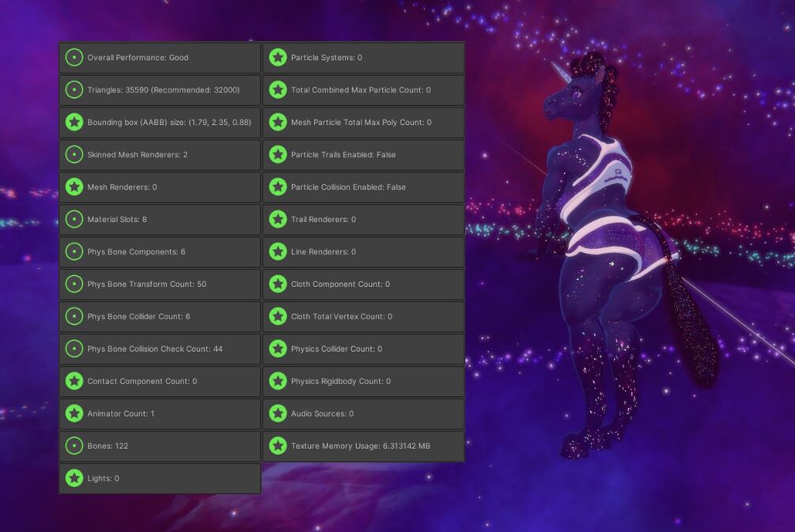Click the Phys Bone Transform Count icon

click(x=74, y=285)
